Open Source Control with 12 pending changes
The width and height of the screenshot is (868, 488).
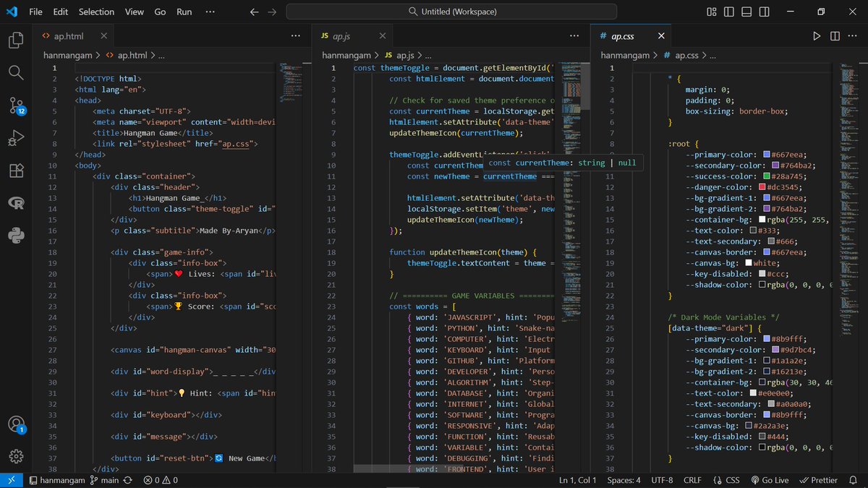tap(16, 106)
